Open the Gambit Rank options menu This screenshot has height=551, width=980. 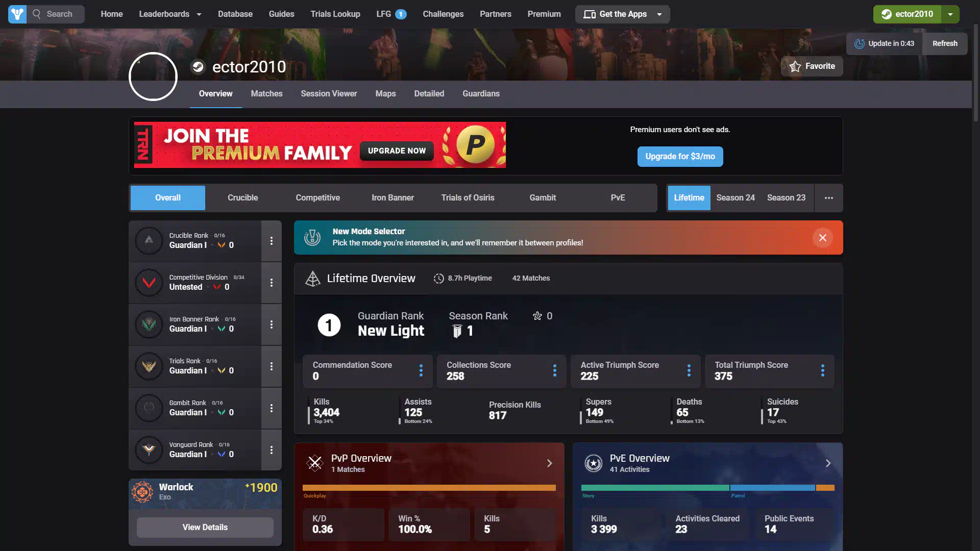coord(272,408)
